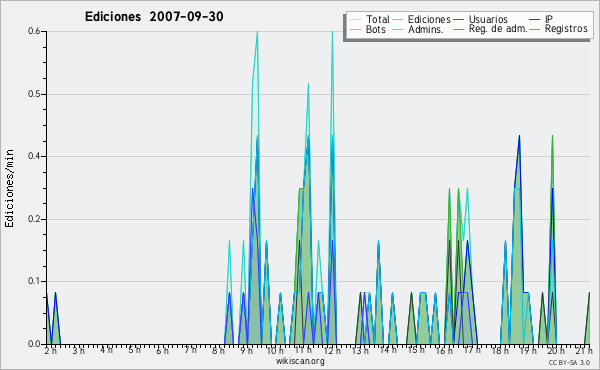Screen dimensions: 600x370
Task: Click the '14 h' x-axis label
Action: (x=388, y=350)
